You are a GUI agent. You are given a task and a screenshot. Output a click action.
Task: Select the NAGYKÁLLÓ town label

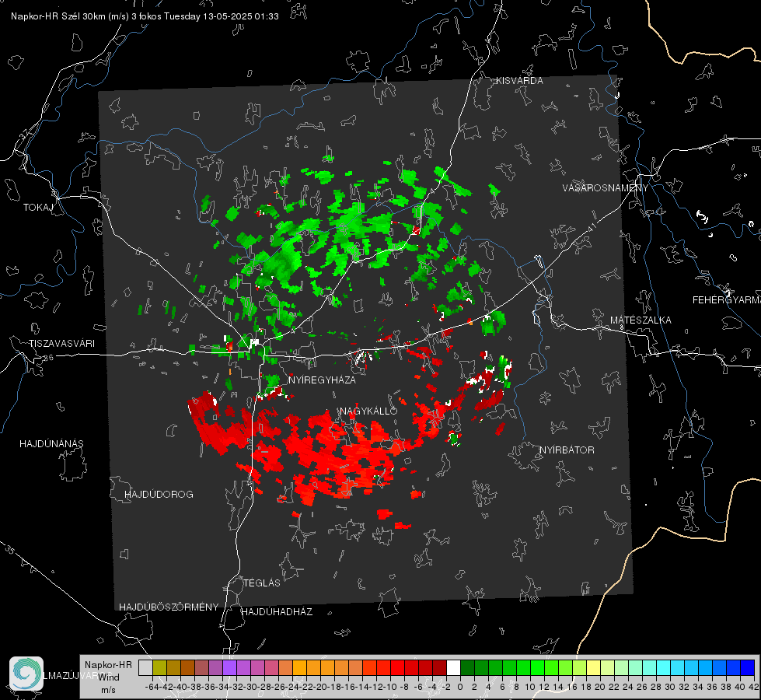coord(368,411)
